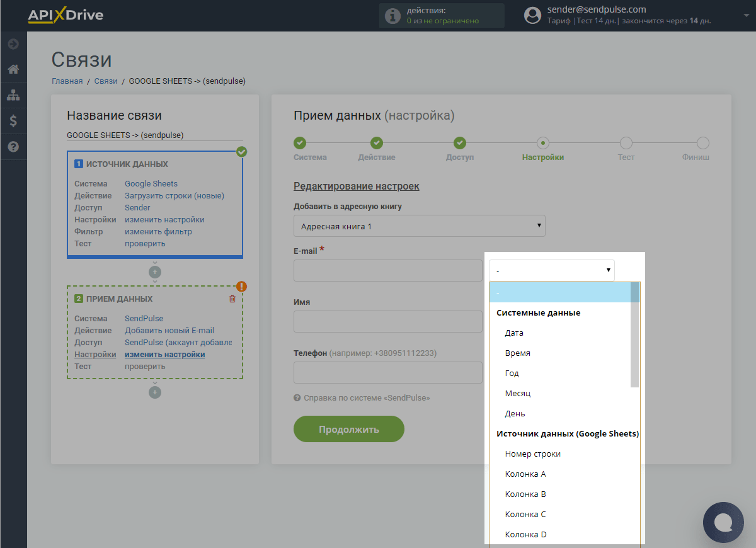Click изменить настройки in ПРИЕМ ДАННЫХ block
The width and height of the screenshot is (756, 548).
click(x=164, y=355)
